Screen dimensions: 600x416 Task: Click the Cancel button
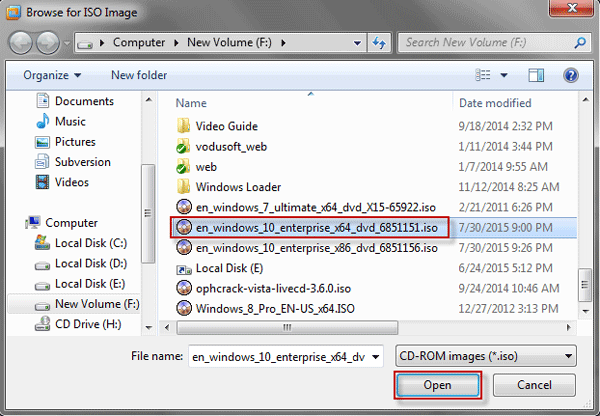click(534, 385)
